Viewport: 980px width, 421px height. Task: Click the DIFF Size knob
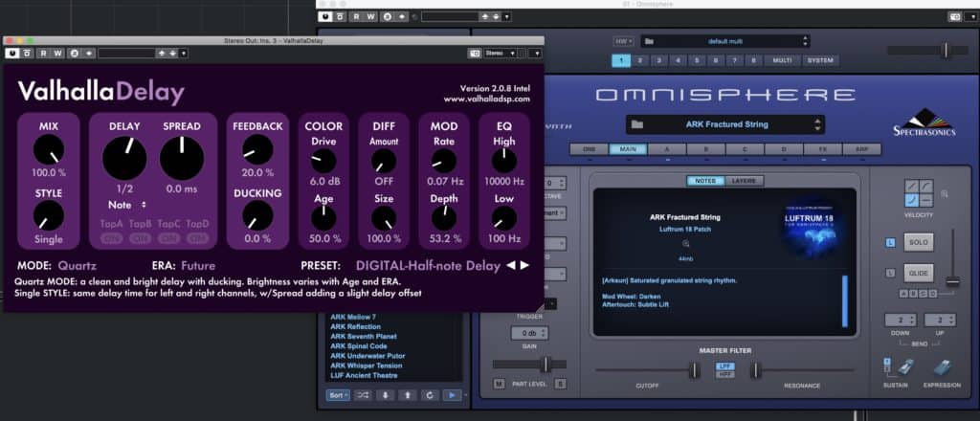[x=384, y=218]
